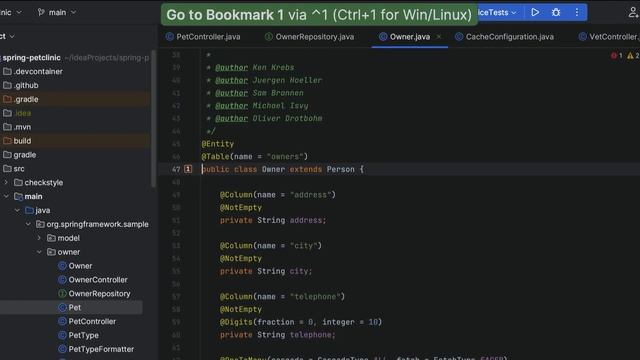Click the Person superclass name in code
Image resolution: width=640 pixels, height=360 pixels.
(x=340, y=169)
